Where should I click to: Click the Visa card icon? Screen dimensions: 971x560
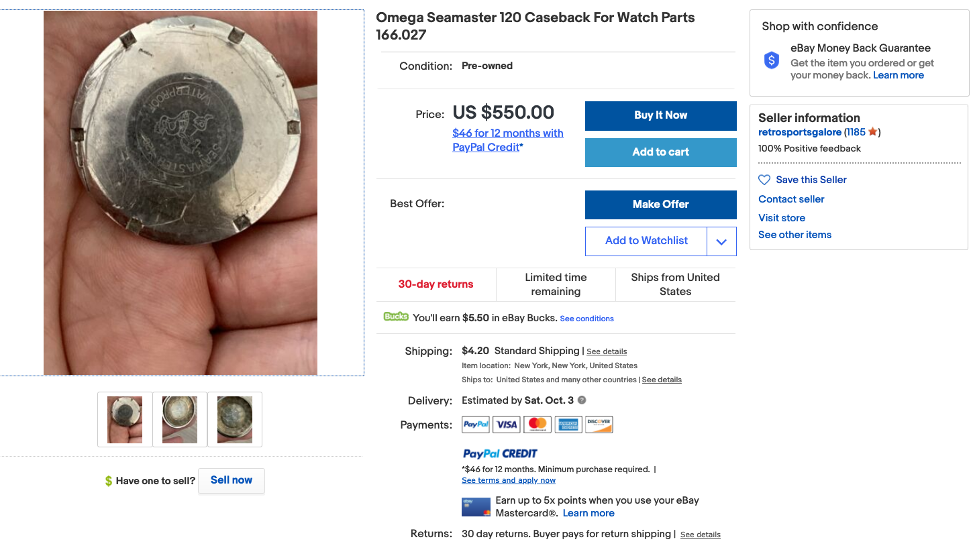click(506, 425)
